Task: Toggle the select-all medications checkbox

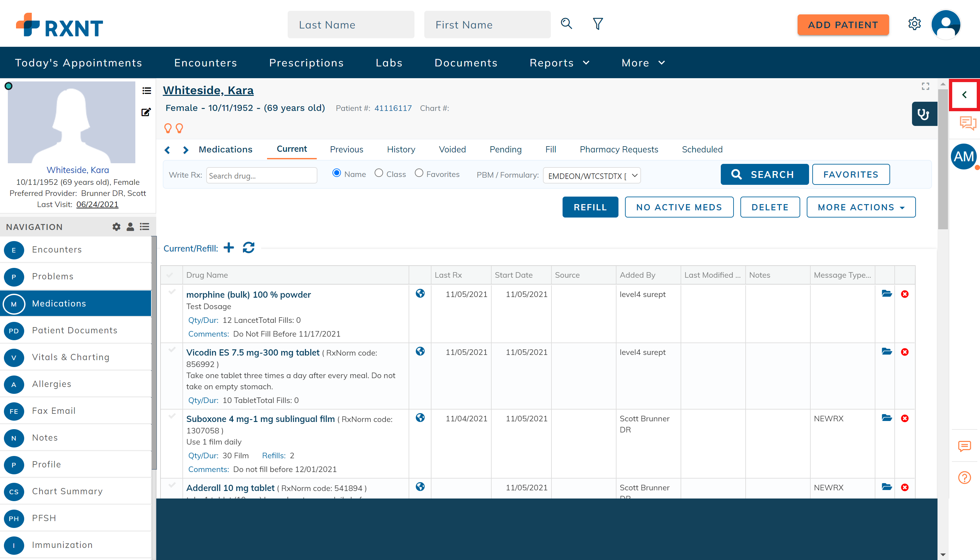Action: [x=170, y=275]
